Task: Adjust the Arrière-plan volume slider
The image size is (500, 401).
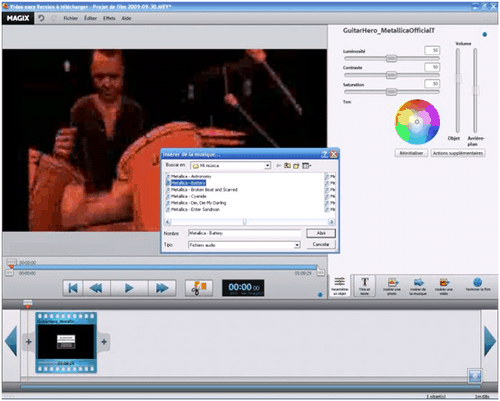Action: [476, 90]
